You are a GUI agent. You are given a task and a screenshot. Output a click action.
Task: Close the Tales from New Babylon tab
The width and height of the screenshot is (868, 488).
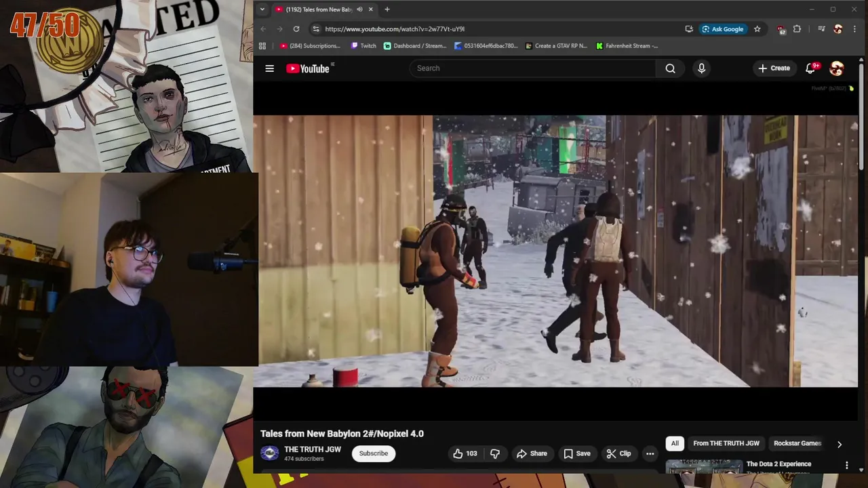371,9
